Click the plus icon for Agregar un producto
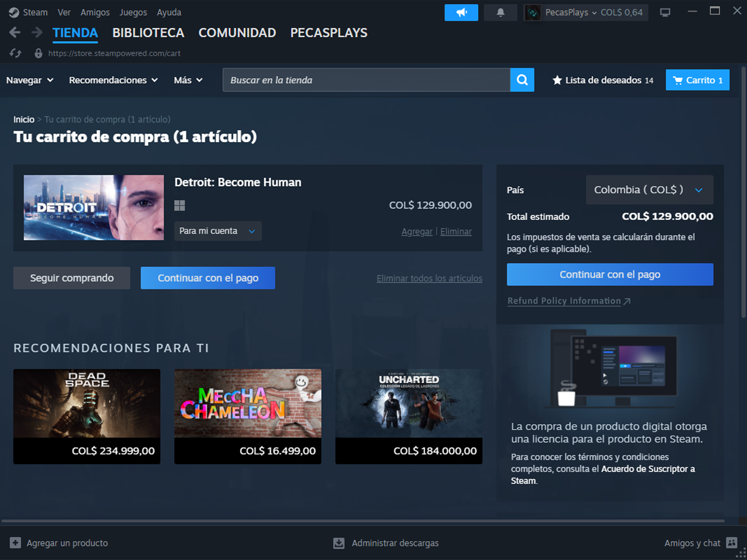The image size is (747, 560). tap(15, 543)
